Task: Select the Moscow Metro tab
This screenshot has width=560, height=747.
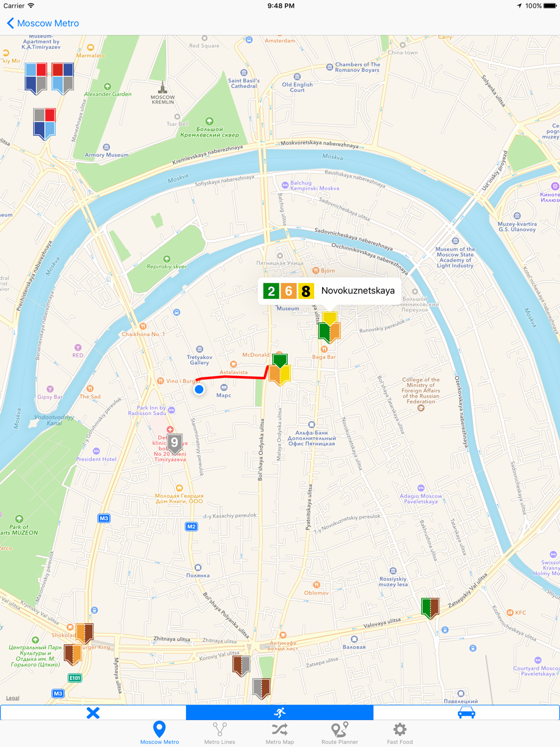Action: click(x=160, y=733)
